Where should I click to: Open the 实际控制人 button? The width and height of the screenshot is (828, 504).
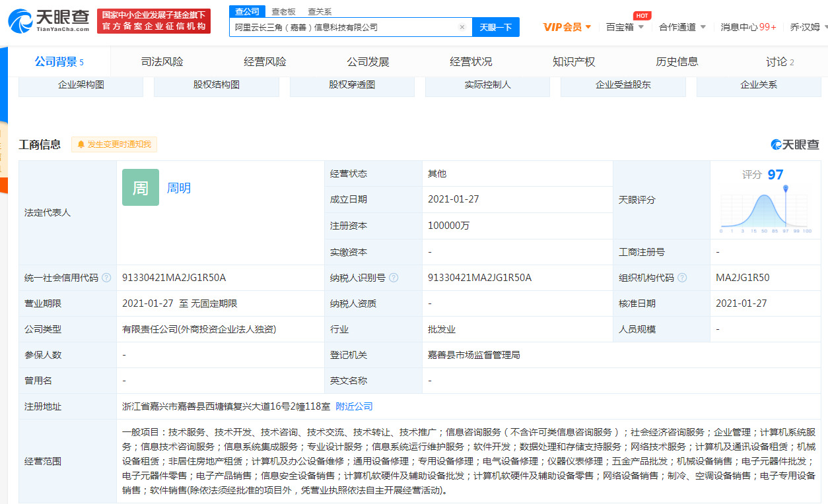click(x=487, y=86)
